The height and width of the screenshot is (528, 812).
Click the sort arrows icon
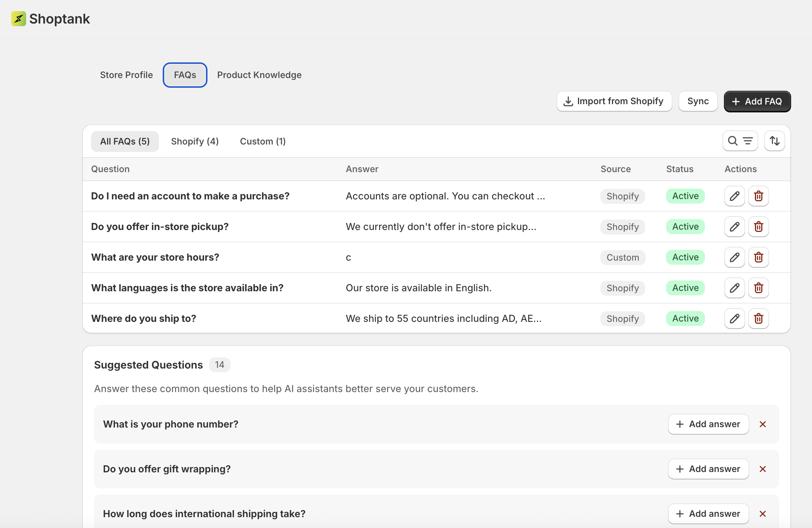(774, 141)
